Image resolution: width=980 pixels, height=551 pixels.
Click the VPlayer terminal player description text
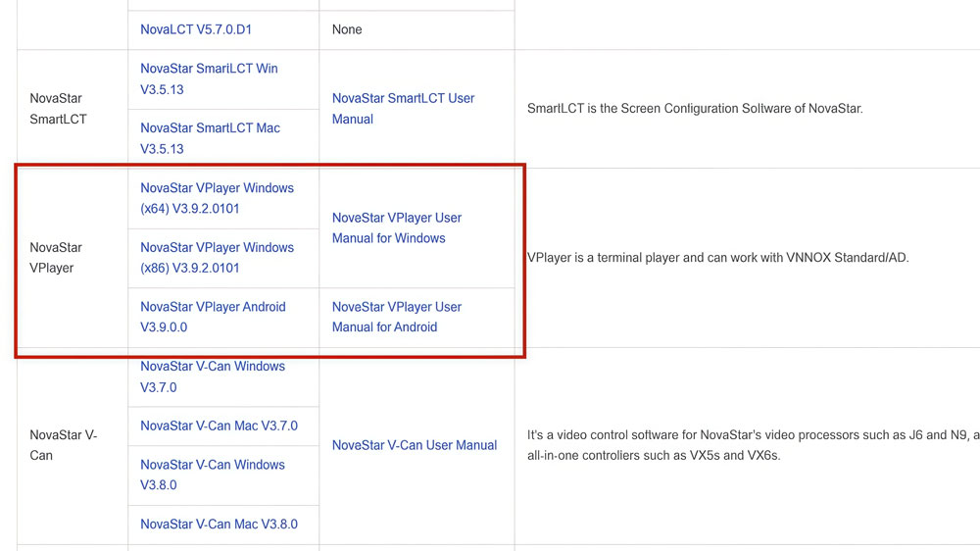tap(717, 258)
